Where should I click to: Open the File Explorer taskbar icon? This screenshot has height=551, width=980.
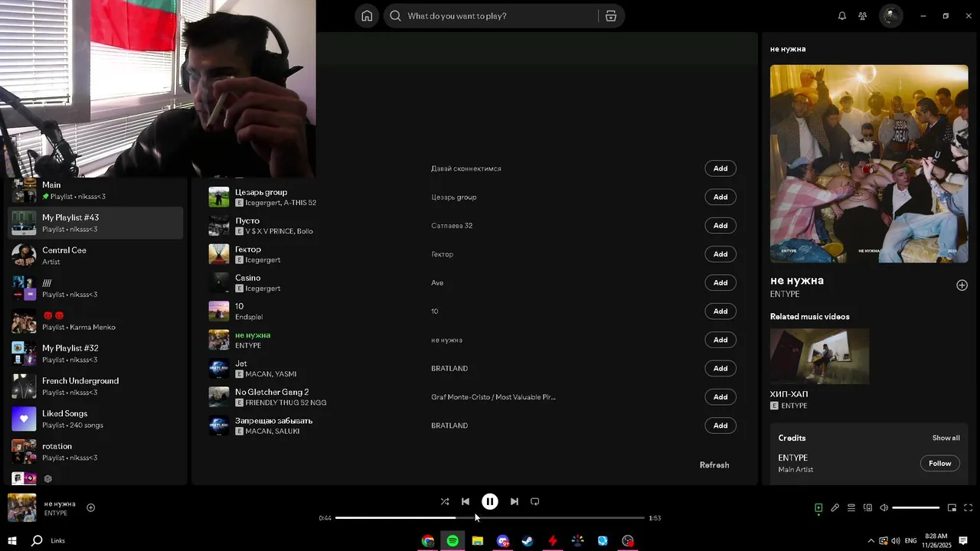coord(478,541)
